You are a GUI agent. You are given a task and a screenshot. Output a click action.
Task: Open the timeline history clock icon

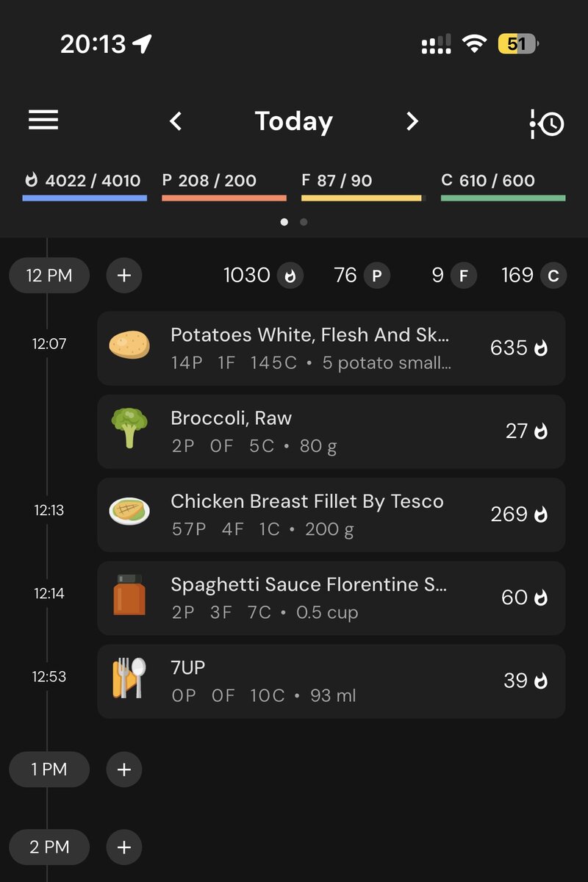pyautogui.click(x=547, y=123)
